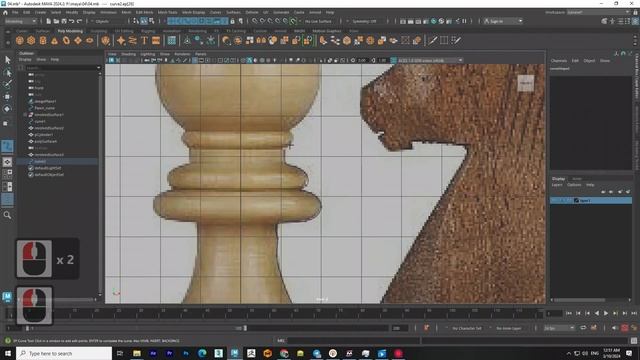
Task: Open the Symmetry Off dropdown
Action: coord(364,21)
